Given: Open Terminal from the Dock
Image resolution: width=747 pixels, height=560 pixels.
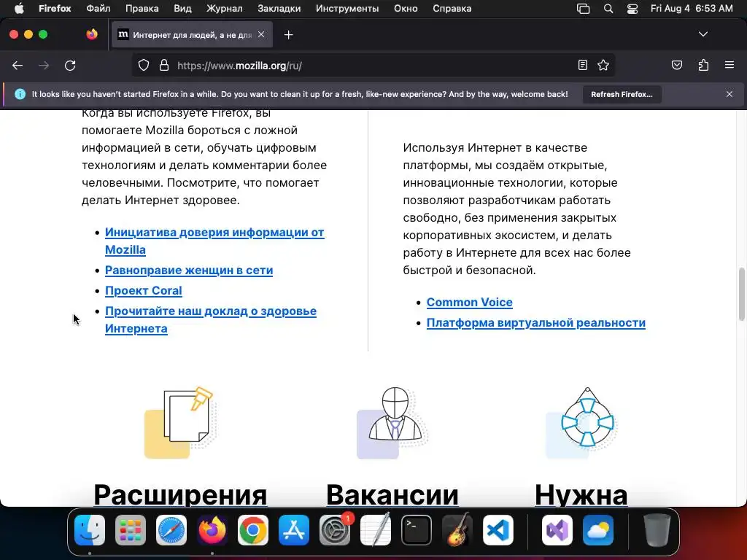Looking at the screenshot, I should click(x=417, y=530).
